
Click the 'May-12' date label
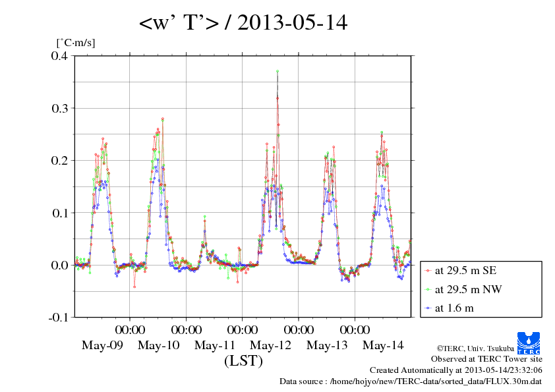point(271,345)
